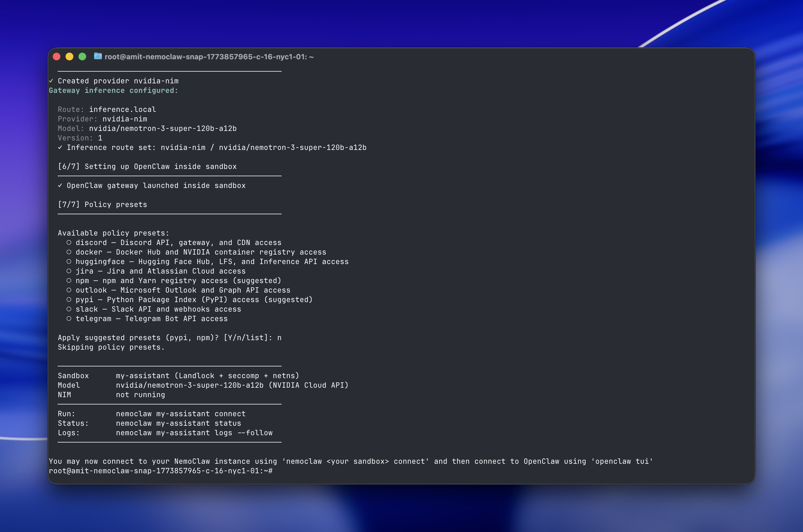Enable the huggingface policy preset
Viewport: 803px width, 532px height.
69,261
